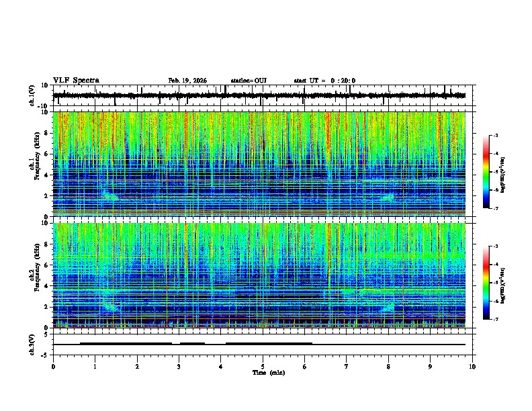Click the "9" tick on time axis
The image size is (532, 411).
tap(430, 367)
